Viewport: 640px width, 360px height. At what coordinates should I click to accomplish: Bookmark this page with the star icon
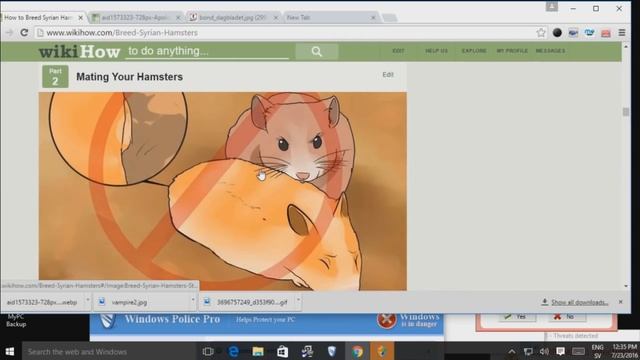(x=541, y=33)
